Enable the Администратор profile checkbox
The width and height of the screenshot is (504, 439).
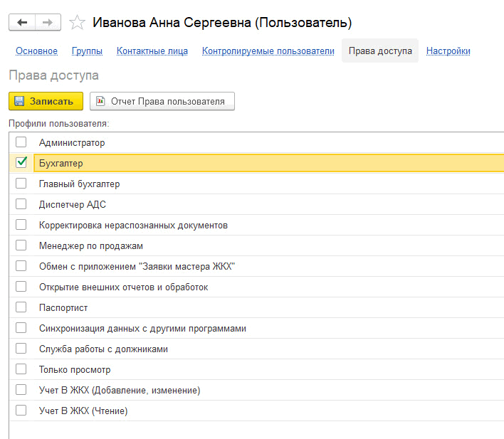[21, 142]
